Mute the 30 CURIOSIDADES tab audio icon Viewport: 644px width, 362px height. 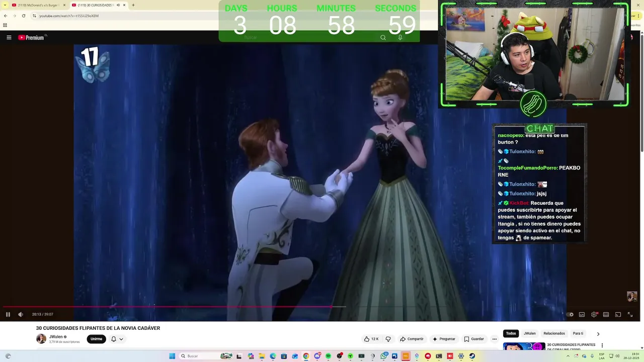tap(118, 5)
